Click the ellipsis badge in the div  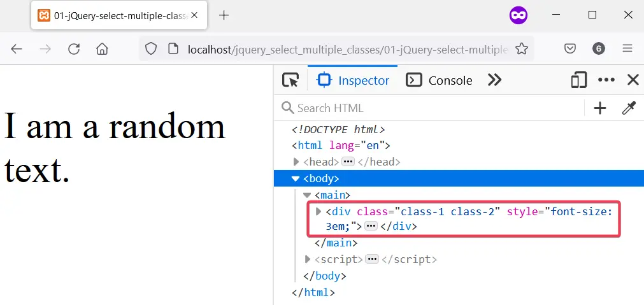371,226
